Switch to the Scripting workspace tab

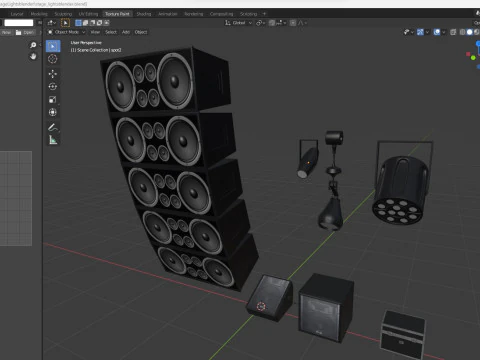point(249,14)
